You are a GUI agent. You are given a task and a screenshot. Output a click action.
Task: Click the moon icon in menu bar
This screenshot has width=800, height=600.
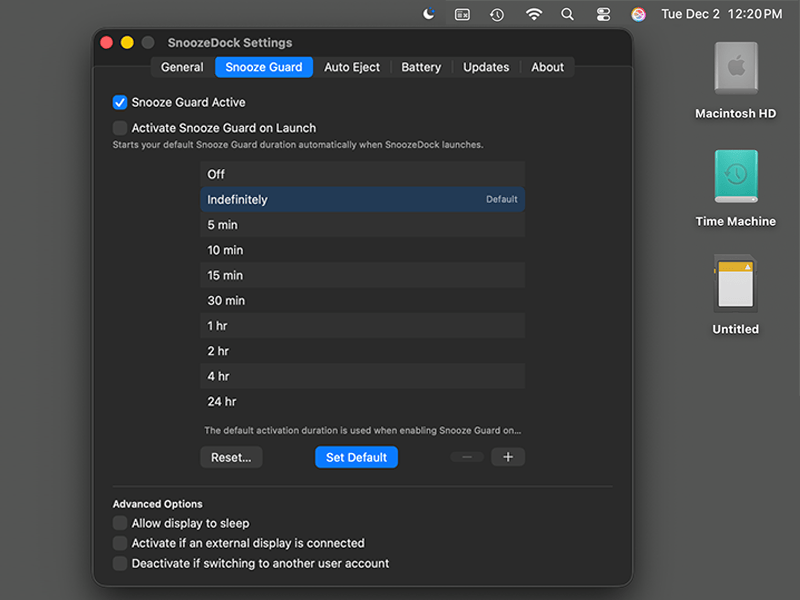[430, 13]
